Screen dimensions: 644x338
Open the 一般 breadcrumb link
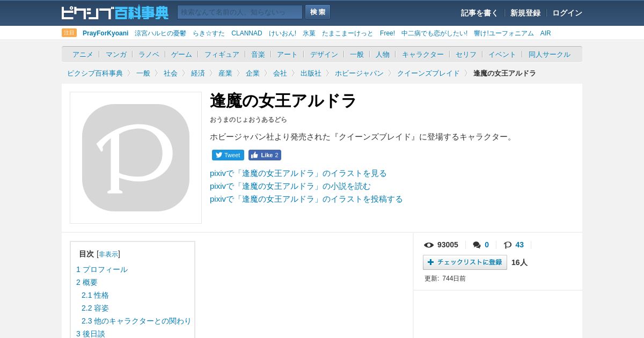143,73
